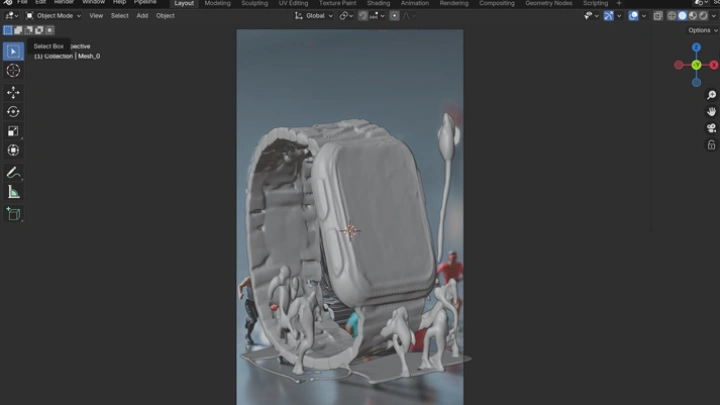Switch to the Modeling workspace tab
720x405 pixels.
pyautogui.click(x=218, y=3)
